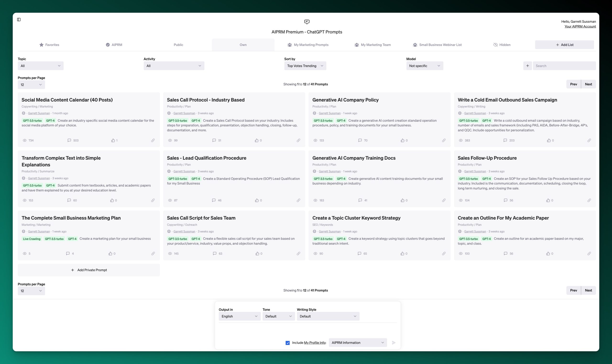Open the share link for Social Media Content Calendar
The image size is (612, 364).
[153, 140]
